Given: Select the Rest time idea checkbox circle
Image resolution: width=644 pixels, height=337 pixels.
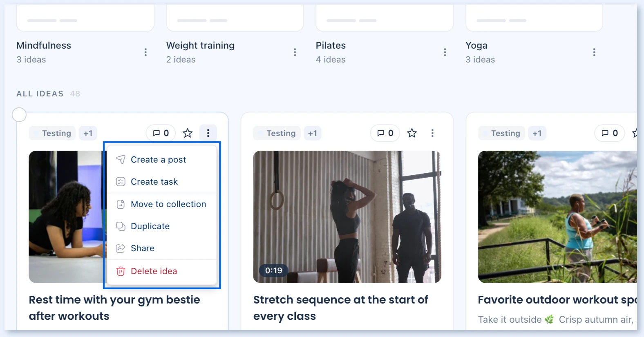Looking at the screenshot, I should pyautogui.click(x=19, y=115).
